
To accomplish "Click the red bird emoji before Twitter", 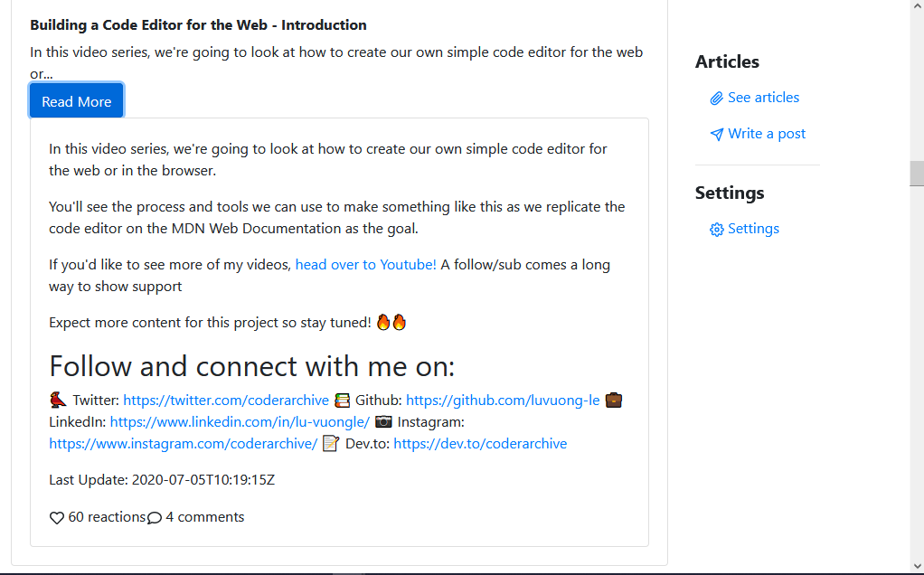I will pos(59,400).
